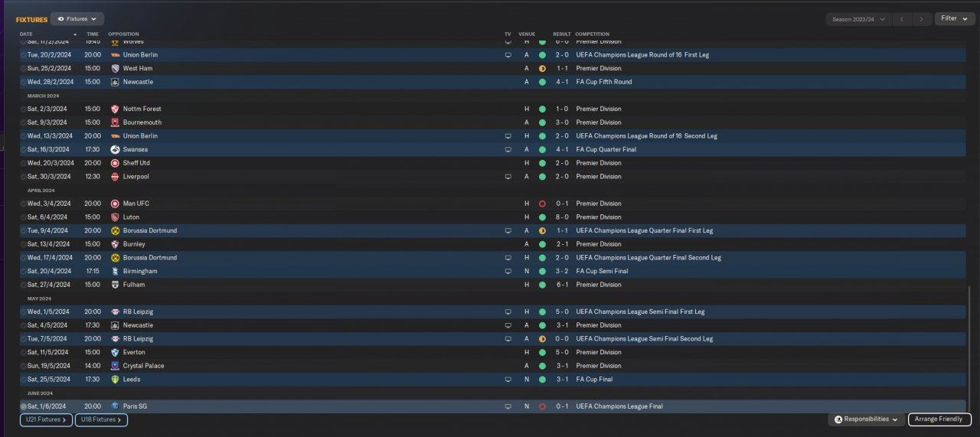Open U21 Fixtures link

pyautogui.click(x=46, y=419)
